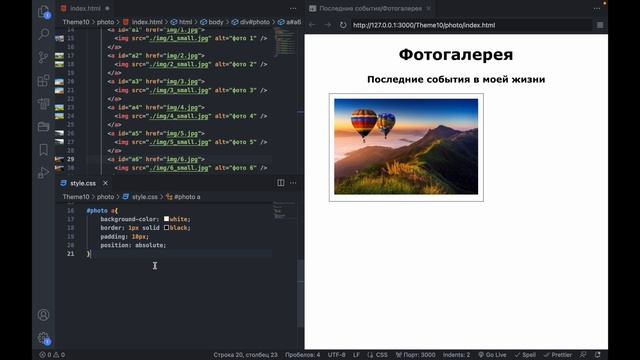
Task: Click ./img/2_small.jpg src link in code
Action: (x=180, y=64)
